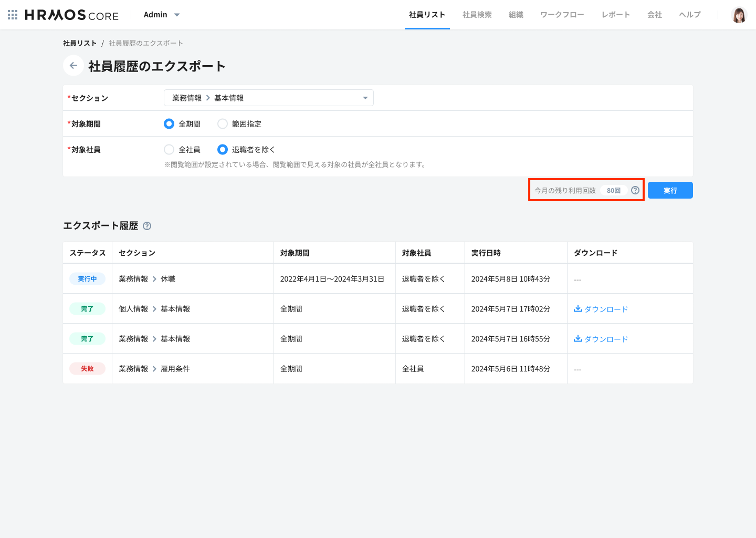Click the HRMOS CORE logo
This screenshot has height=538, width=756.
tap(72, 15)
